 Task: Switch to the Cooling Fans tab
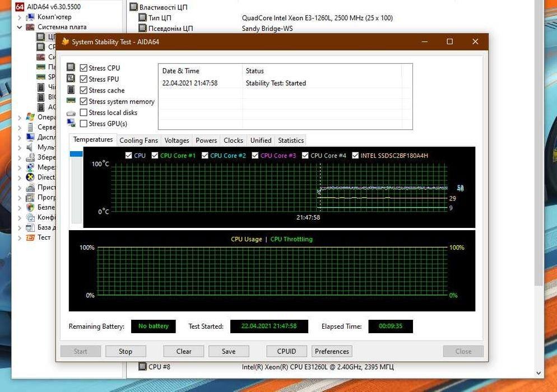click(x=138, y=140)
